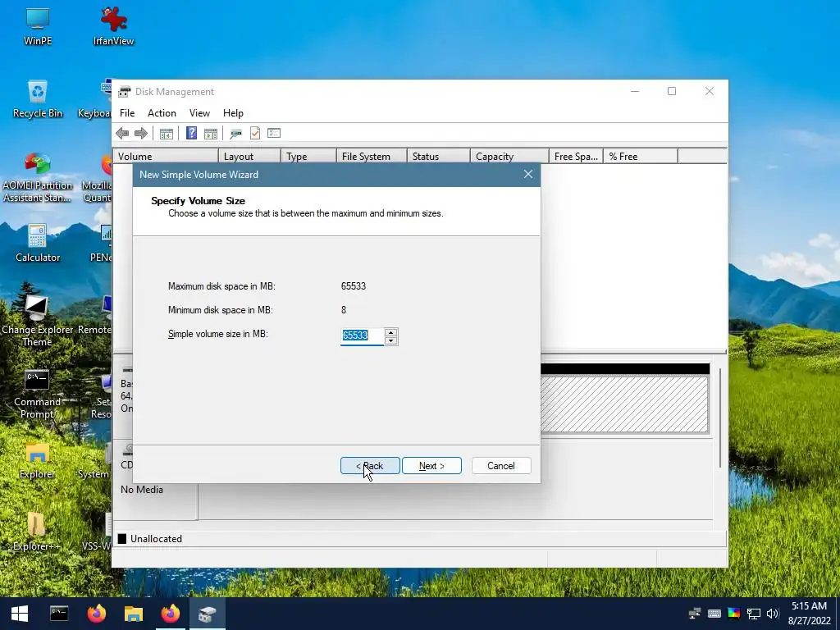Click the red-checkmark page toolbar icon

(255, 133)
